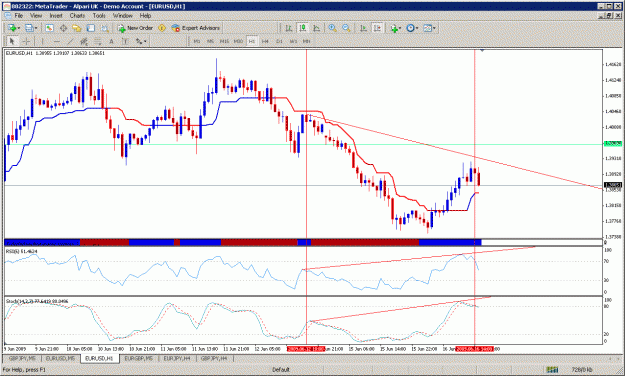Switch to M5 timeframe
The height and width of the screenshot is (376, 625).
pyautogui.click(x=210, y=41)
